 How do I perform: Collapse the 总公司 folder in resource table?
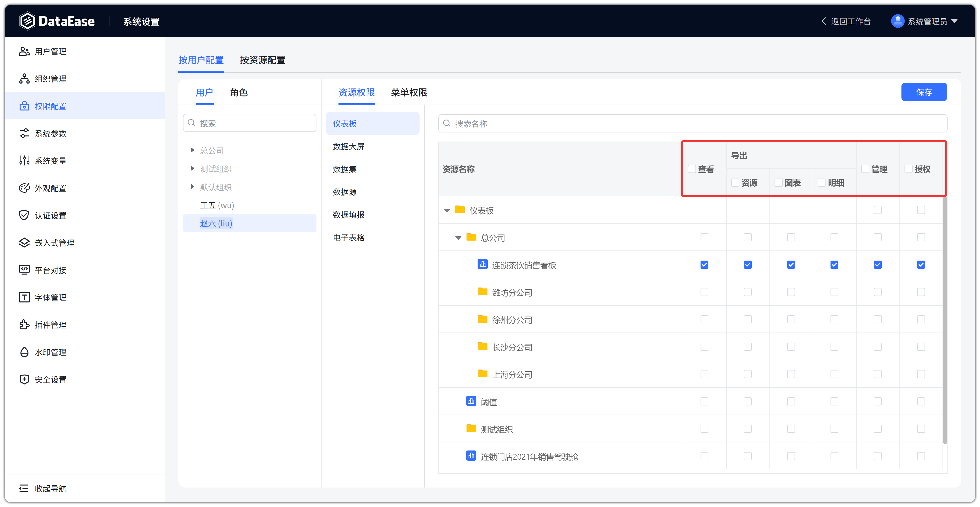458,238
